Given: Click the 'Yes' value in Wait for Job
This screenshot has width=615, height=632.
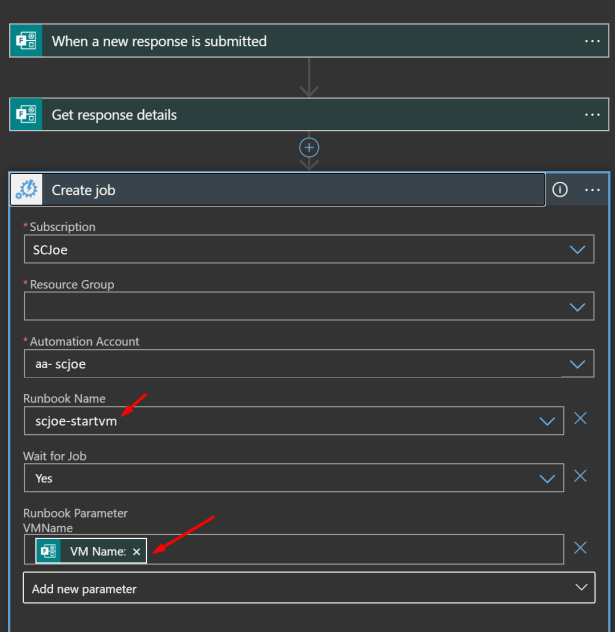Looking at the screenshot, I should click(x=44, y=478).
